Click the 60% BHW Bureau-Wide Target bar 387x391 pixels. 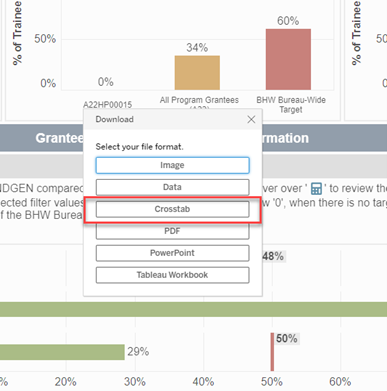pyautogui.click(x=288, y=59)
